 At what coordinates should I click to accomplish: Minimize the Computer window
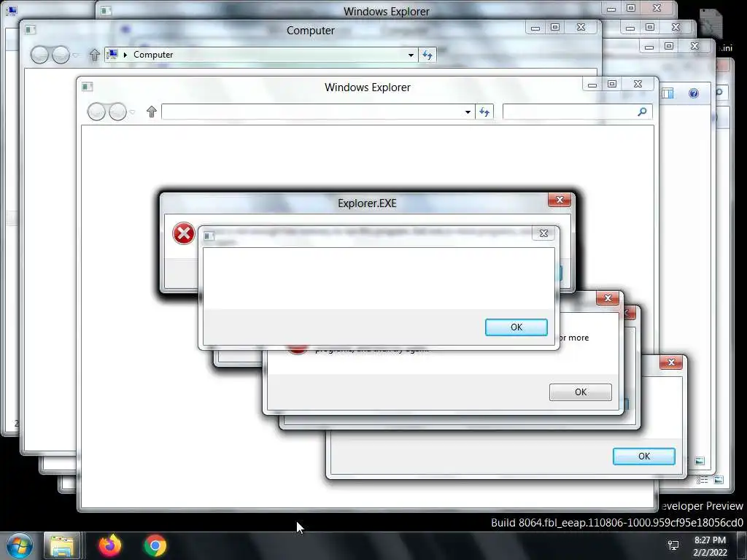(x=535, y=28)
